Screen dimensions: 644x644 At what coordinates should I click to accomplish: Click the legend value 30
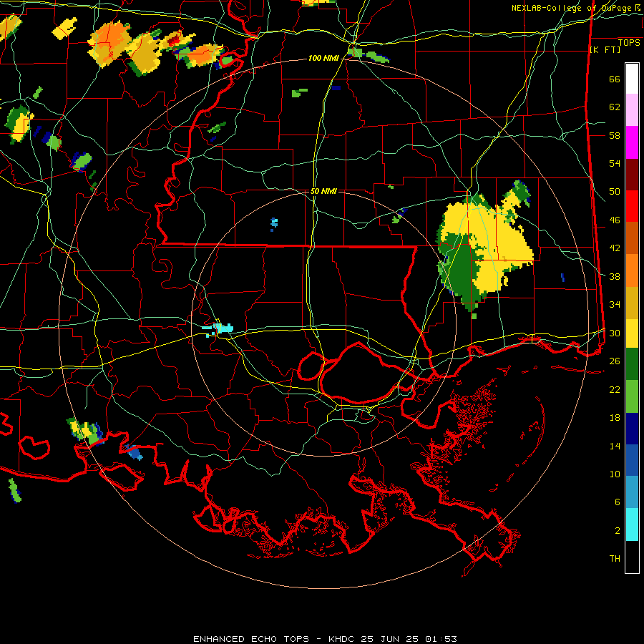pos(615,333)
